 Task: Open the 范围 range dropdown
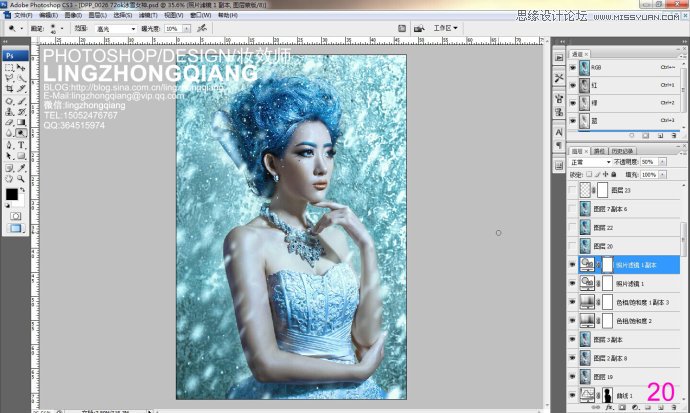[115, 29]
